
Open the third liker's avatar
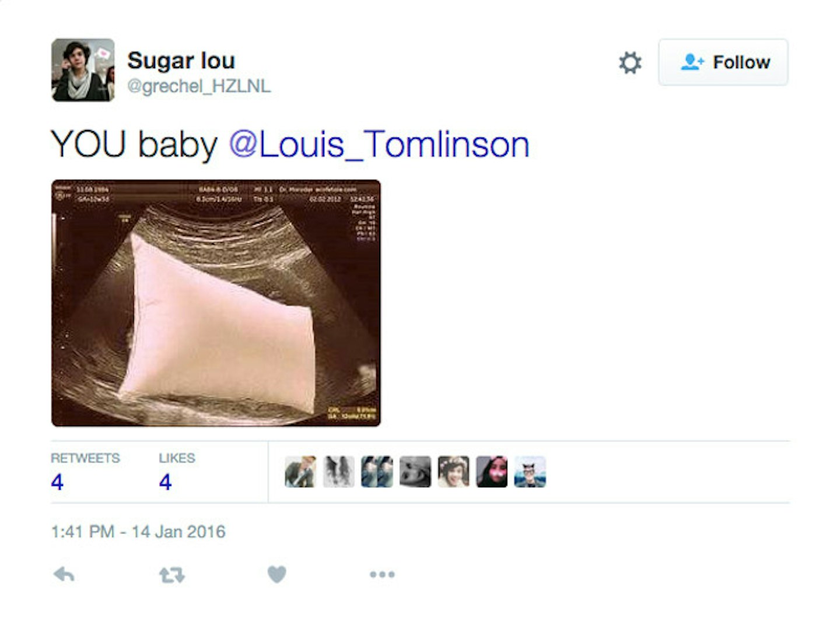(x=377, y=472)
